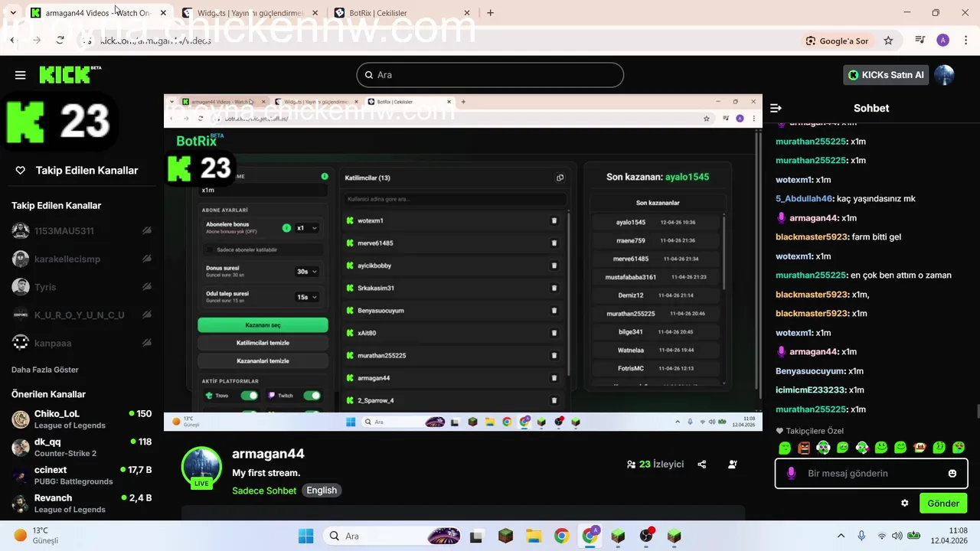The width and height of the screenshot is (980, 551).
Task: Insert the heart-eyes green emote
Action: (958, 448)
